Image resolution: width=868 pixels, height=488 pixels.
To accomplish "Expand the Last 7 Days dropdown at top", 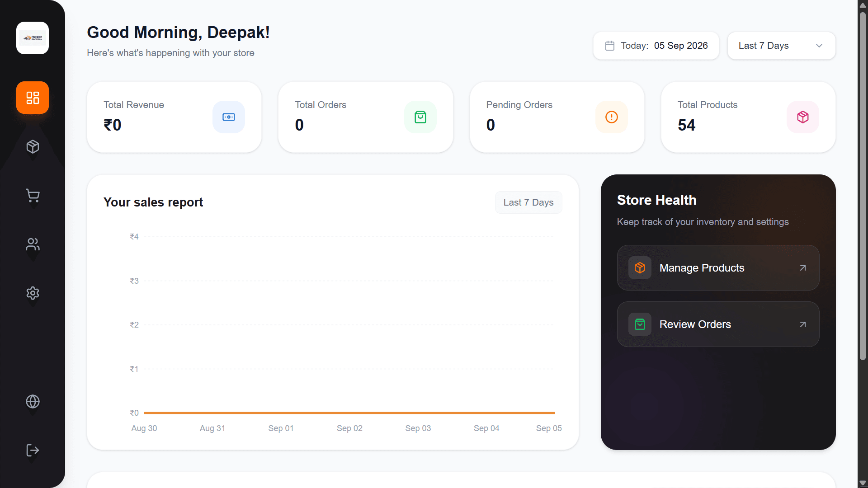I will pos(781,46).
